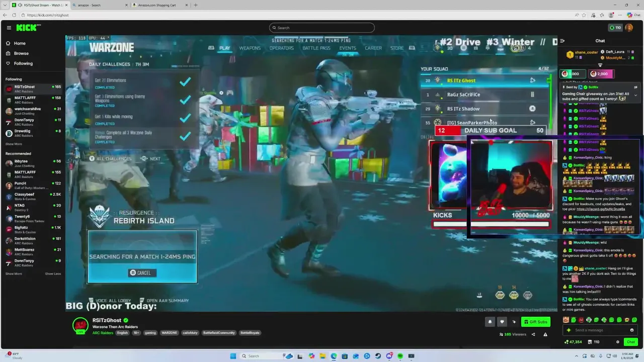Insert first face emote from quick bar

click(566, 320)
